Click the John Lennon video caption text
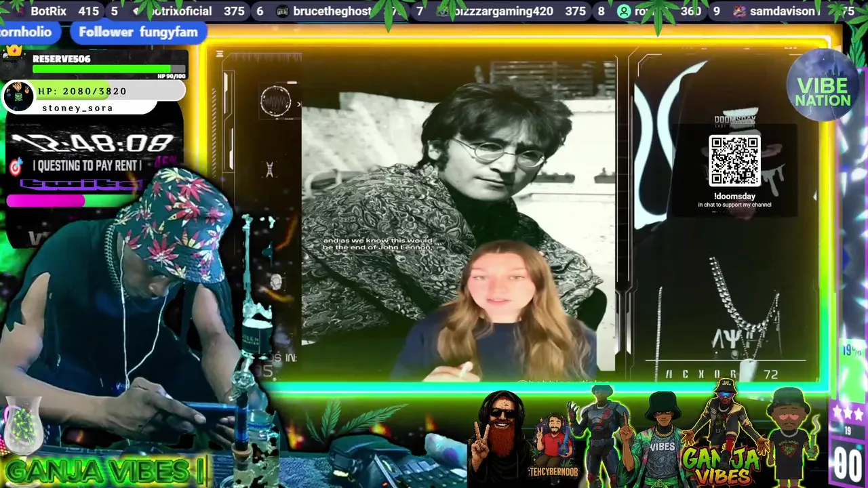 (378, 244)
